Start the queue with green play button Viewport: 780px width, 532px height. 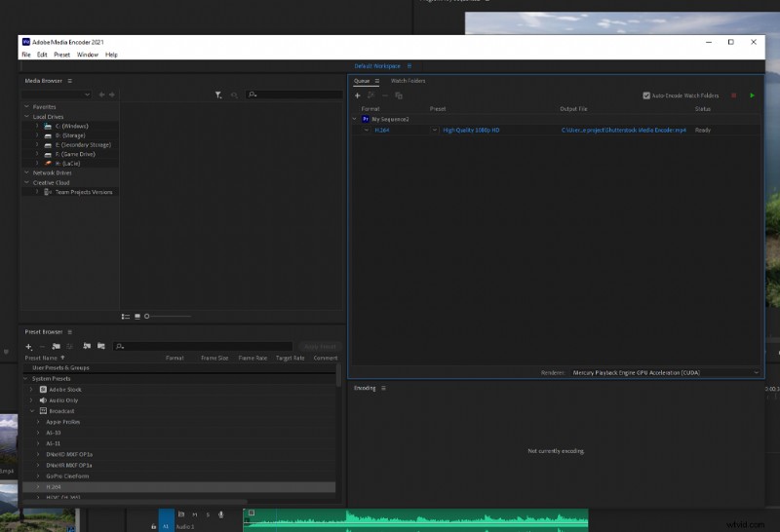752,95
